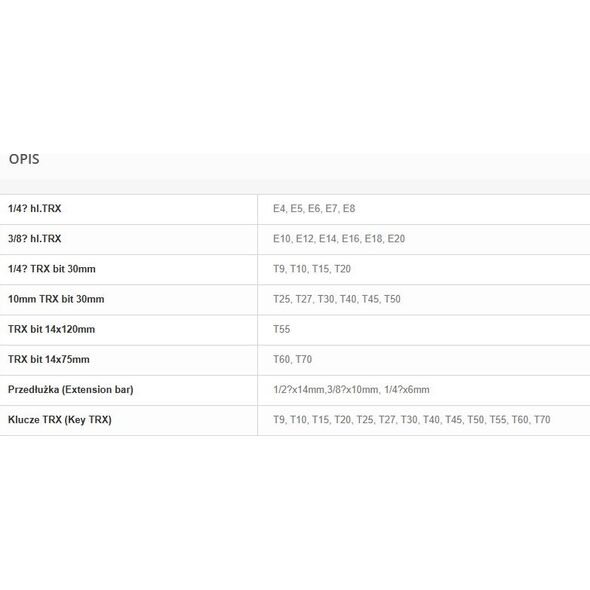
Task: Select the 10mm TRX bit 30mm label
Action: [x=56, y=299]
